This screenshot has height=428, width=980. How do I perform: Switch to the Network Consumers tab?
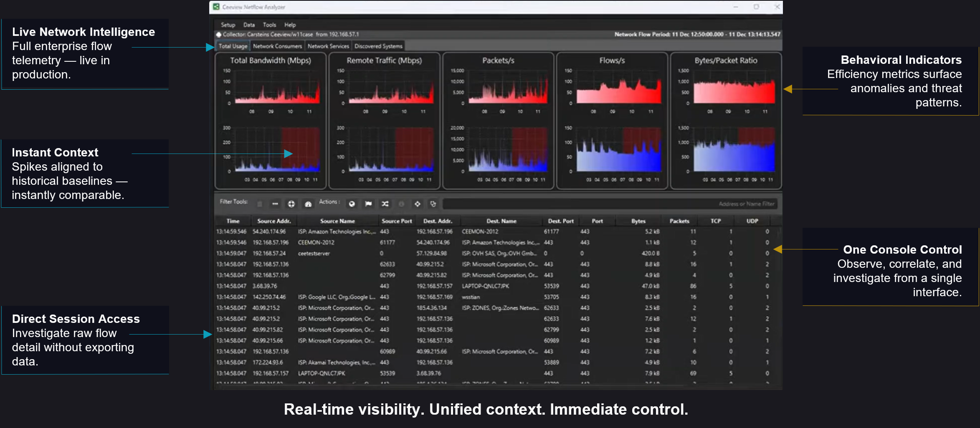tap(277, 46)
